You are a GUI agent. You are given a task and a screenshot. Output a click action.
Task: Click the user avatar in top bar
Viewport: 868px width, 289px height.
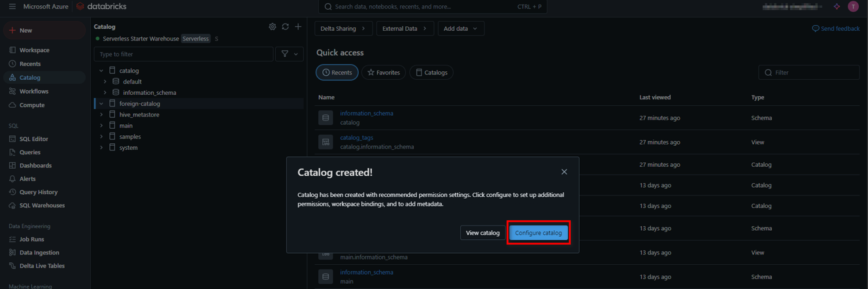(853, 7)
